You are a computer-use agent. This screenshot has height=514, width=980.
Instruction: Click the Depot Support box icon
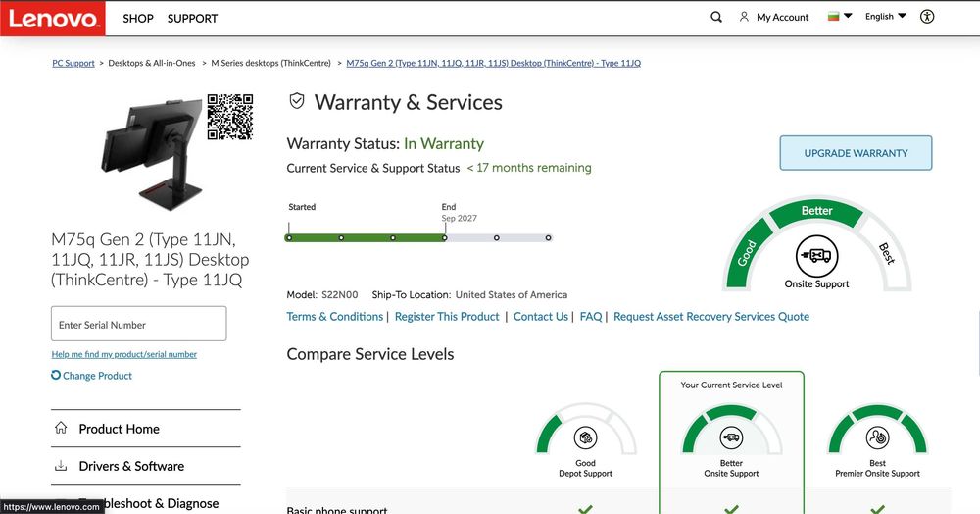point(585,437)
